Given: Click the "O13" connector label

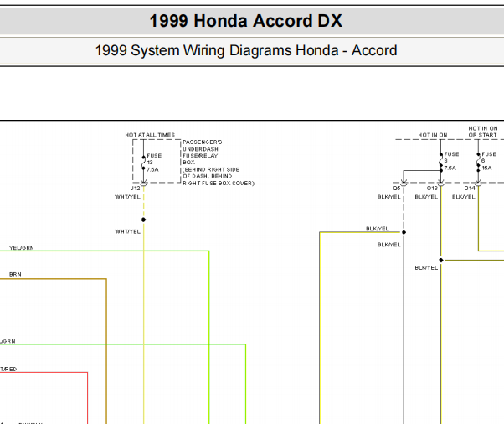Looking at the screenshot, I should pyautogui.click(x=432, y=189).
